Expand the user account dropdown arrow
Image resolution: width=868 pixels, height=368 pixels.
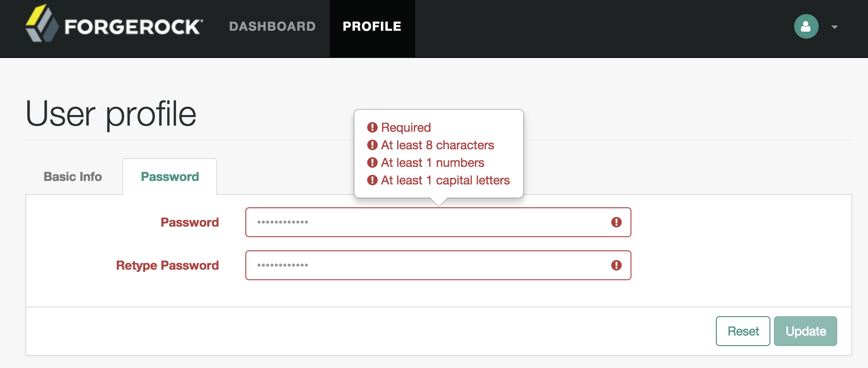click(834, 27)
